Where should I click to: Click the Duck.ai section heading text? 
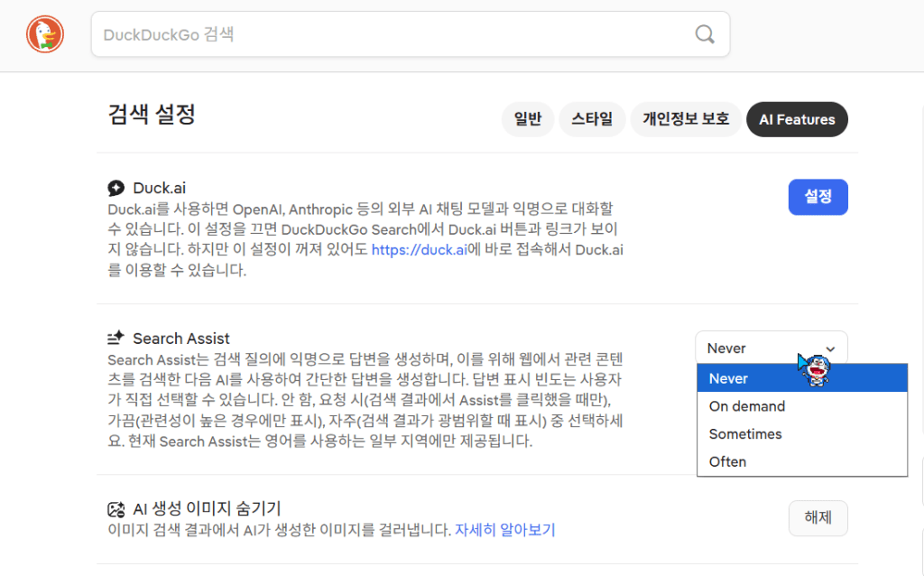click(160, 188)
